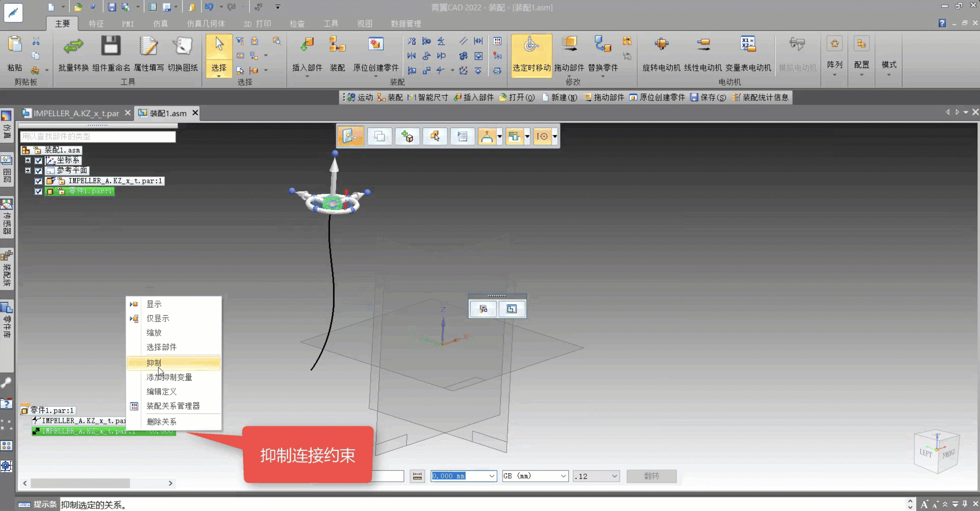Click the Linear Motor (线性电动机) icon

point(703,44)
